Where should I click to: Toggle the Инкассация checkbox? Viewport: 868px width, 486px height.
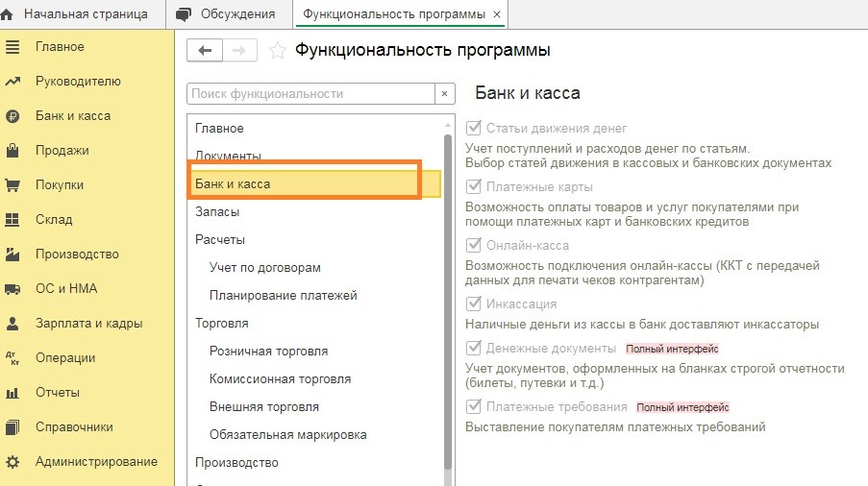(473, 304)
